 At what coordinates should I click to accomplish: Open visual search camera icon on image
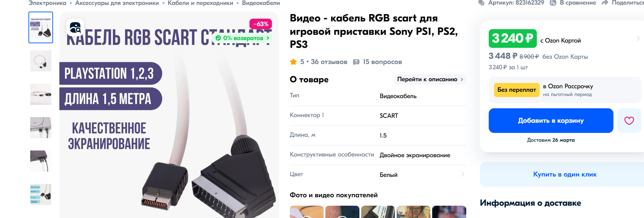point(75,27)
